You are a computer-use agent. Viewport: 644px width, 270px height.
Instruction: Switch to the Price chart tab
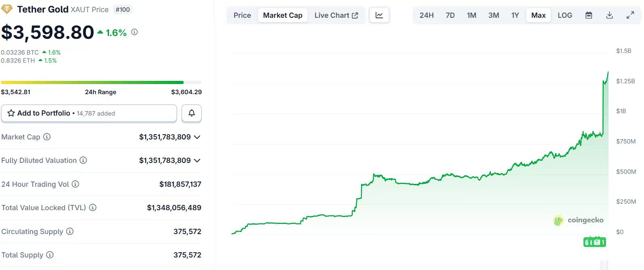tap(242, 15)
